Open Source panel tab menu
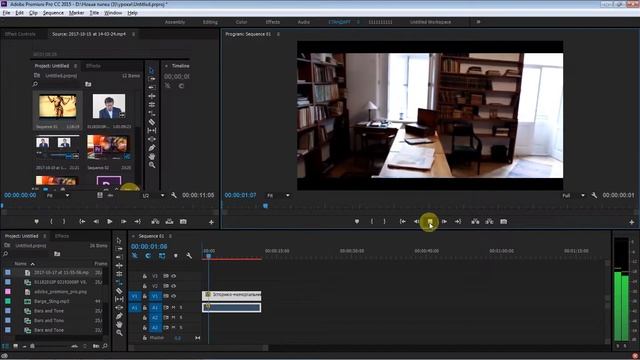640x360 pixels. pos(133,34)
